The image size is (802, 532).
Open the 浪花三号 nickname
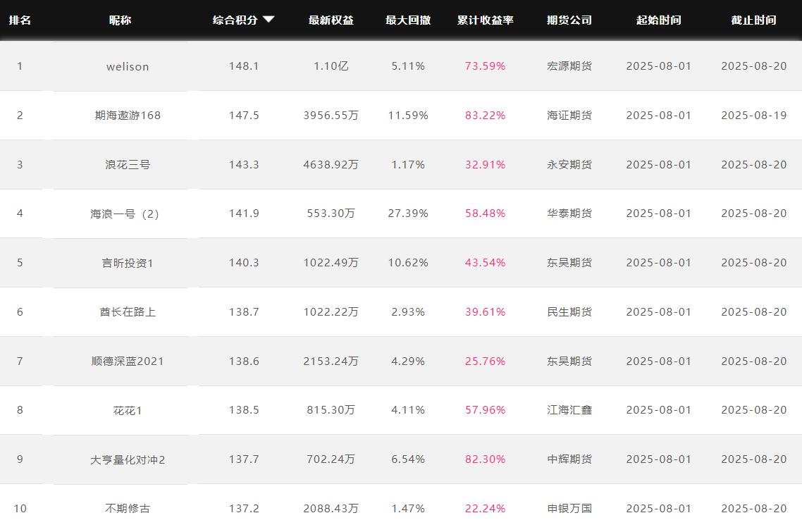coord(128,165)
